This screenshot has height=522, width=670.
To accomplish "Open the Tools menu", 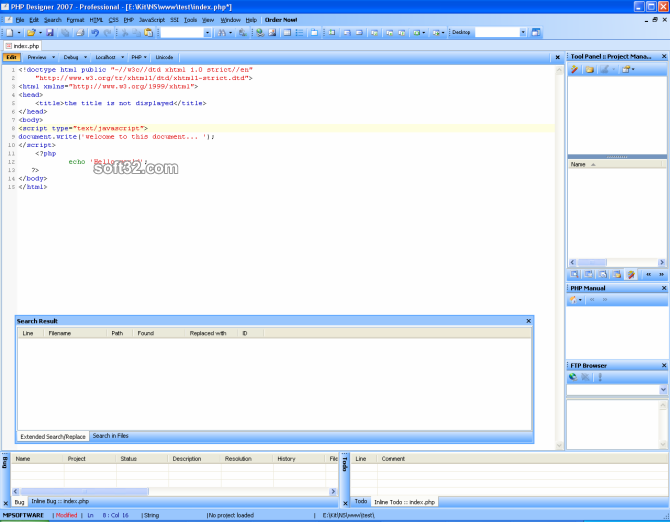I will pos(190,20).
